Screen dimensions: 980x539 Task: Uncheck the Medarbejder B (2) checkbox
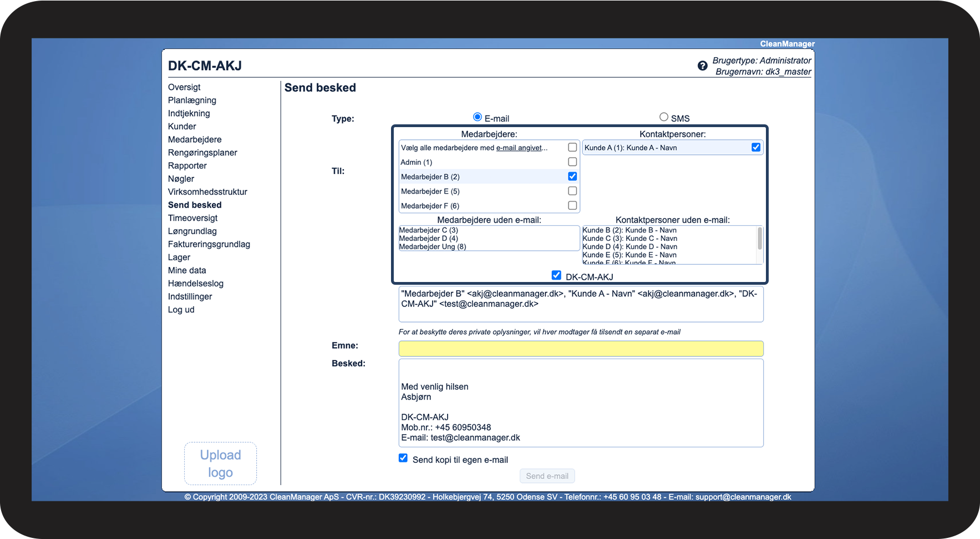pos(572,177)
